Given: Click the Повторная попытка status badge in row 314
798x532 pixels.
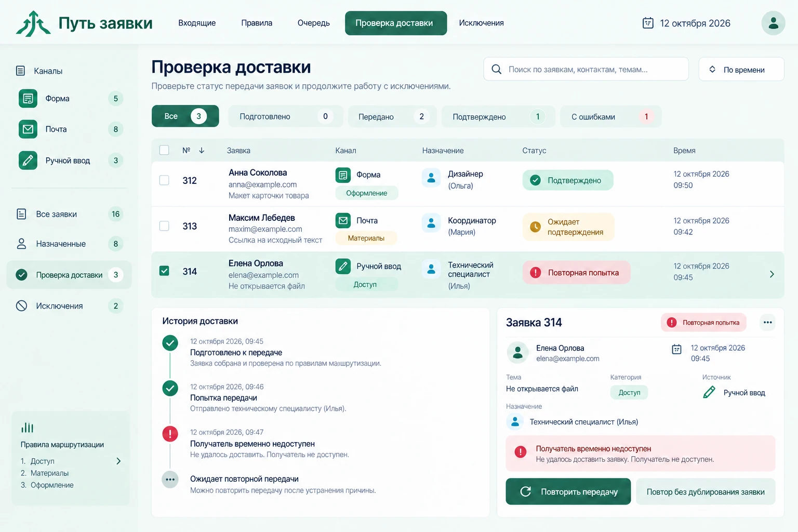Looking at the screenshot, I should click(576, 272).
